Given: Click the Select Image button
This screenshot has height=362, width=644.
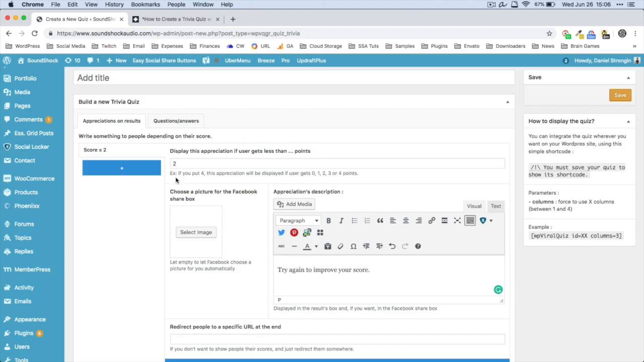Looking at the screenshot, I should (x=196, y=232).
